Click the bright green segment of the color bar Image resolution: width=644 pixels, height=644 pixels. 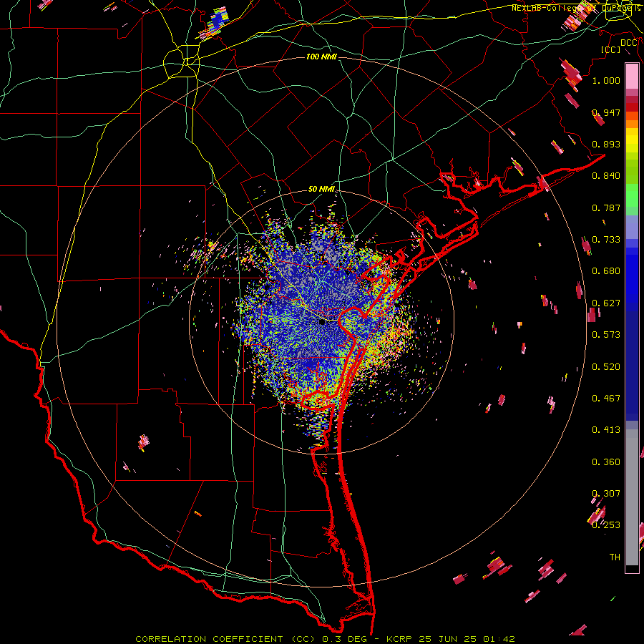pos(632,195)
